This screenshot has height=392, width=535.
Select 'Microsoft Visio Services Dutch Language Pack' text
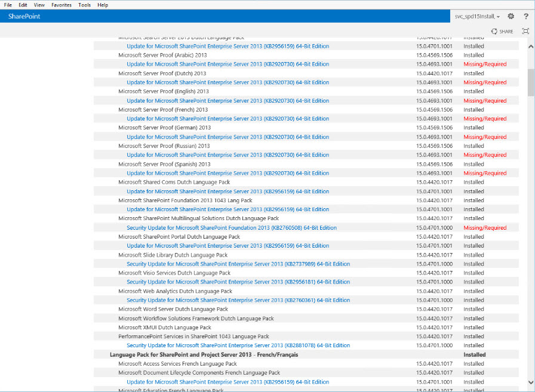(x=174, y=273)
